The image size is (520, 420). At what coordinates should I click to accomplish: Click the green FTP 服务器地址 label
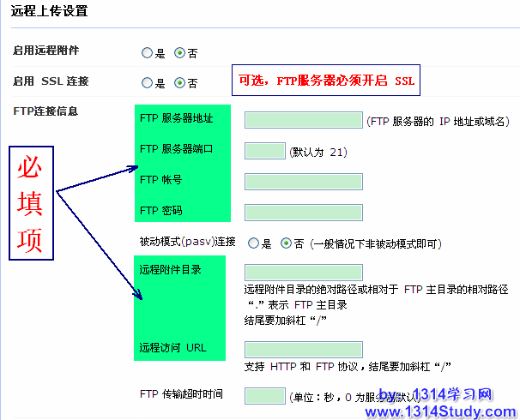176,118
